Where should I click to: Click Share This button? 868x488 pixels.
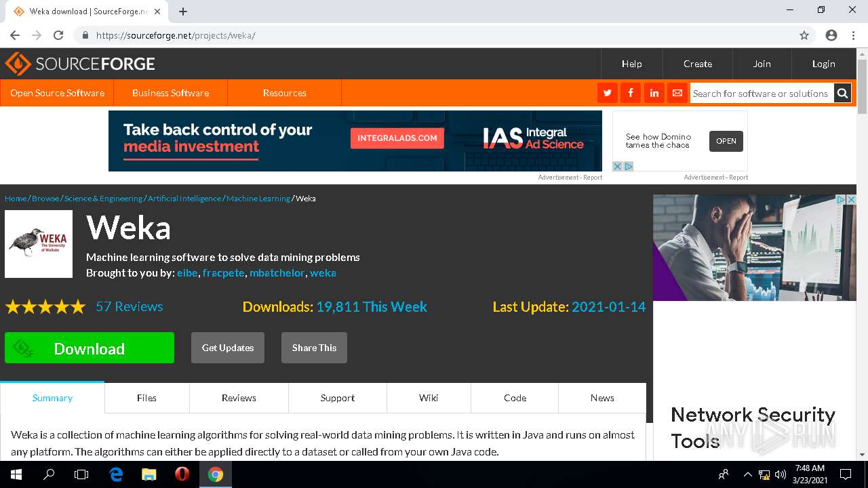pyautogui.click(x=314, y=348)
